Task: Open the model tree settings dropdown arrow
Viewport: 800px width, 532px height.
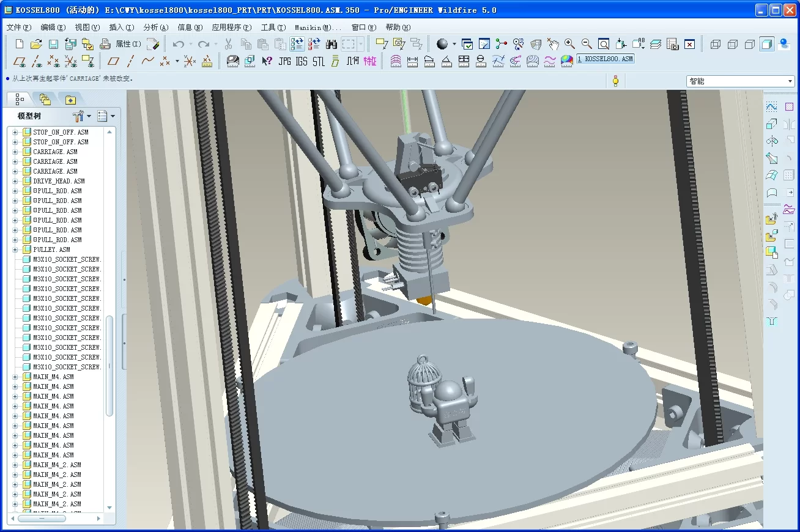Action: (89, 116)
